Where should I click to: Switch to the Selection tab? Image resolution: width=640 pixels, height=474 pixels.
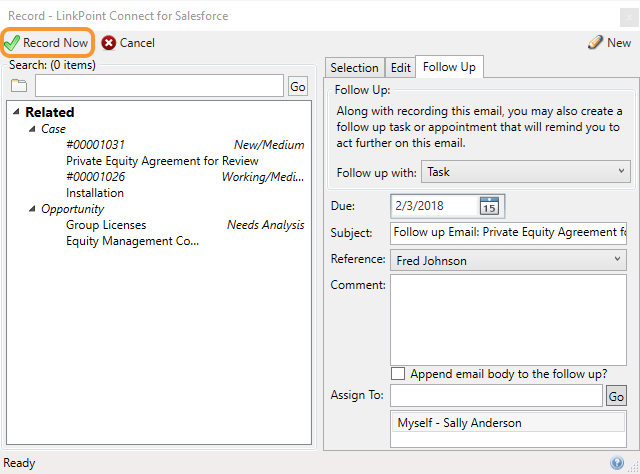pos(354,67)
